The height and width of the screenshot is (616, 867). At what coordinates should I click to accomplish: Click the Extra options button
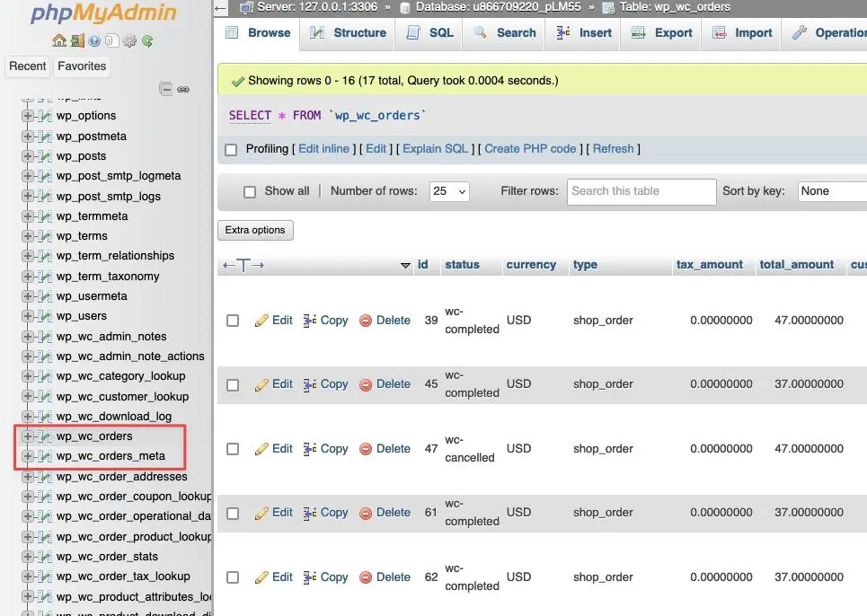coord(255,231)
